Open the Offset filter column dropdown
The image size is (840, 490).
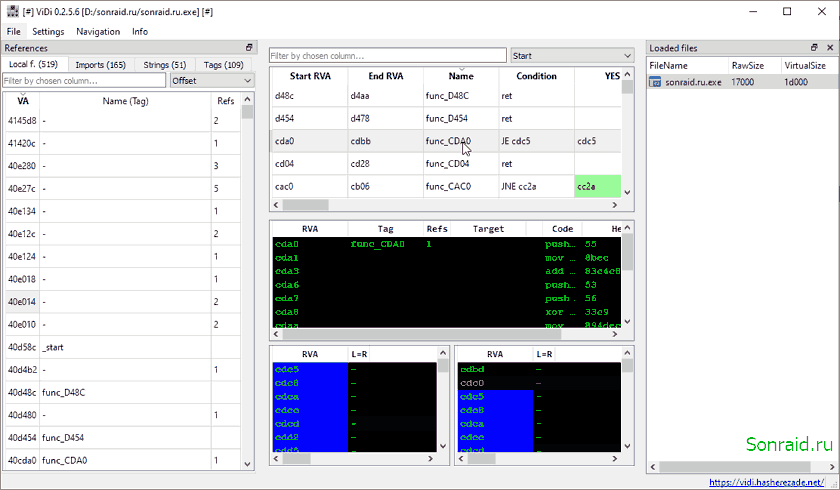click(212, 81)
